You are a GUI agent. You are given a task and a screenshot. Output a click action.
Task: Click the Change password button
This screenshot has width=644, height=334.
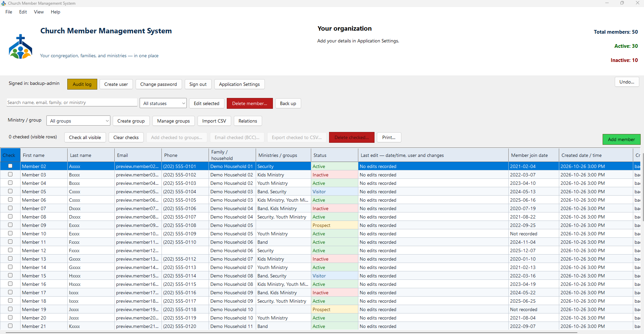(x=158, y=84)
